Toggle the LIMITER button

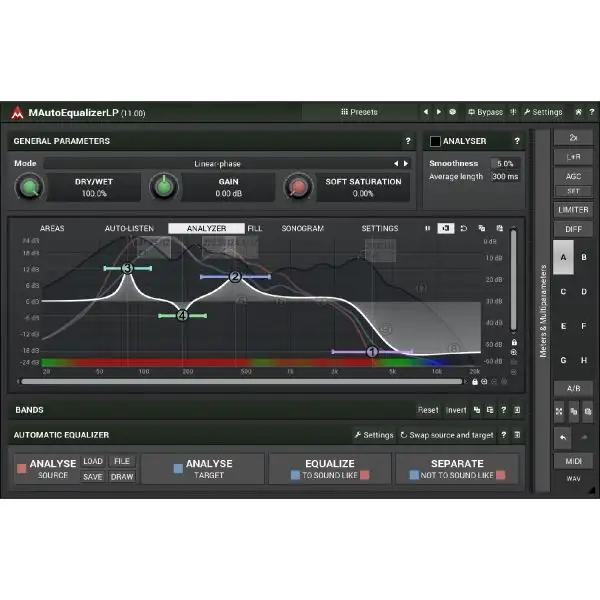[573, 210]
